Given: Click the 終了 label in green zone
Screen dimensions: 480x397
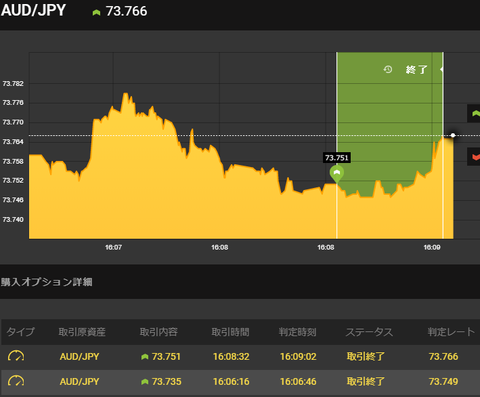Looking at the screenshot, I should point(416,70).
